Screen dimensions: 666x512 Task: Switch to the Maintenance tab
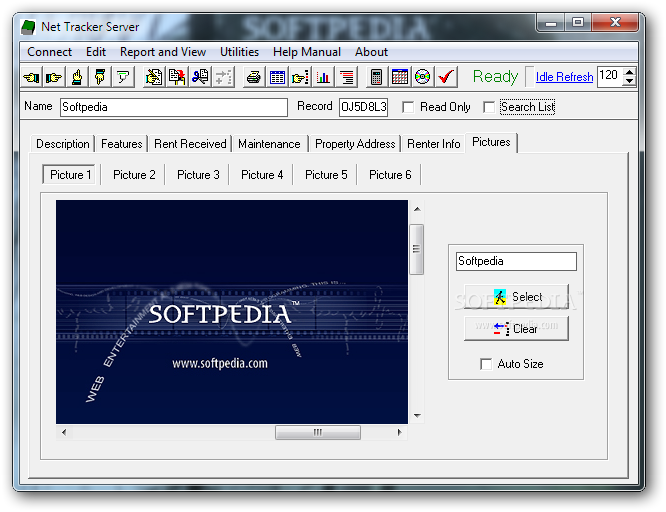click(269, 144)
